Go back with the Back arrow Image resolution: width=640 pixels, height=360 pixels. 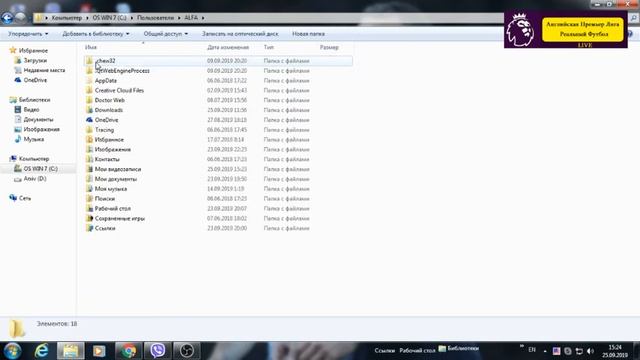[7, 18]
